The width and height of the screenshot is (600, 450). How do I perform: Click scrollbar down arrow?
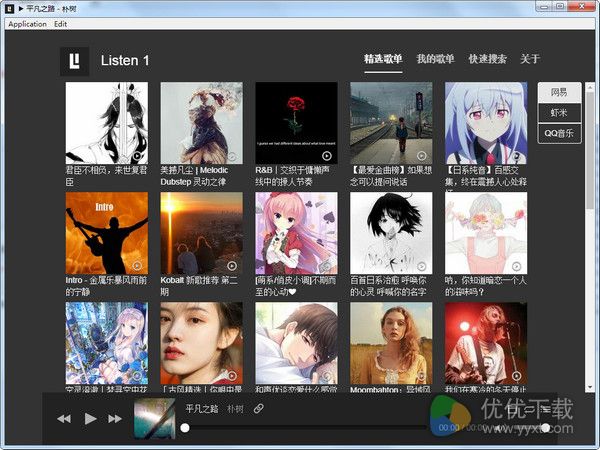[x=590, y=387]
